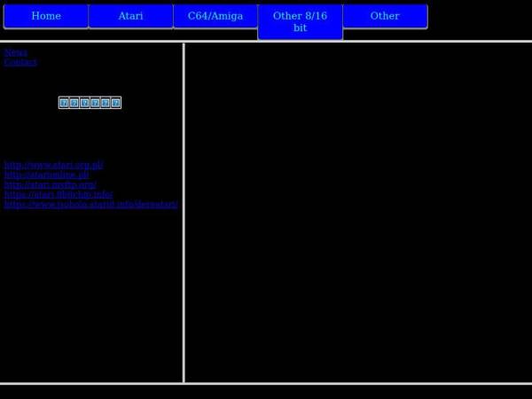Viewport: 532px width, 399px height.
Task: Click the fourth question-mark icon in the row
Action: tap(95, 103)
